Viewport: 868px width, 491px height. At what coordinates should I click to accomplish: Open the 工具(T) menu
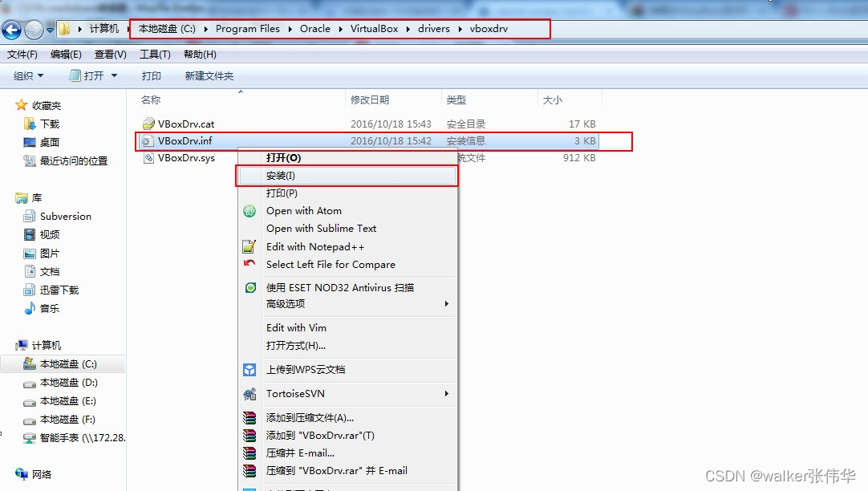click(155, 55)
